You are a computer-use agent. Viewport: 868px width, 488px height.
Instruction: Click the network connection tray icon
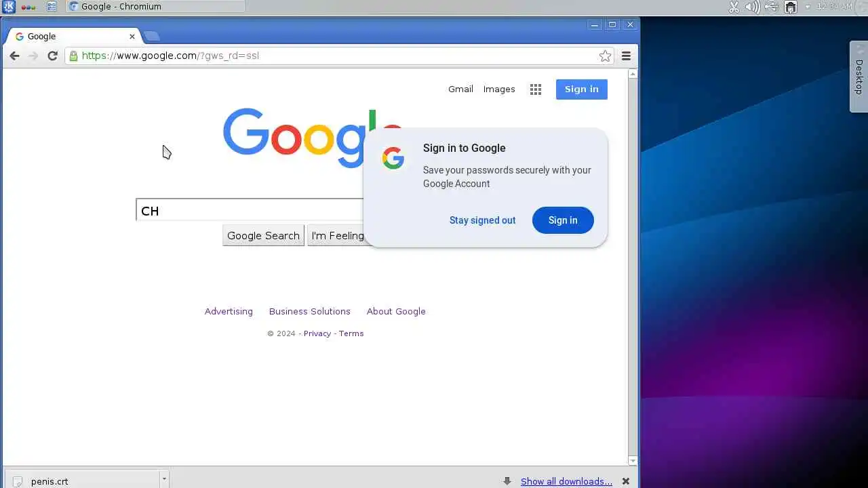tap(790, 7)
